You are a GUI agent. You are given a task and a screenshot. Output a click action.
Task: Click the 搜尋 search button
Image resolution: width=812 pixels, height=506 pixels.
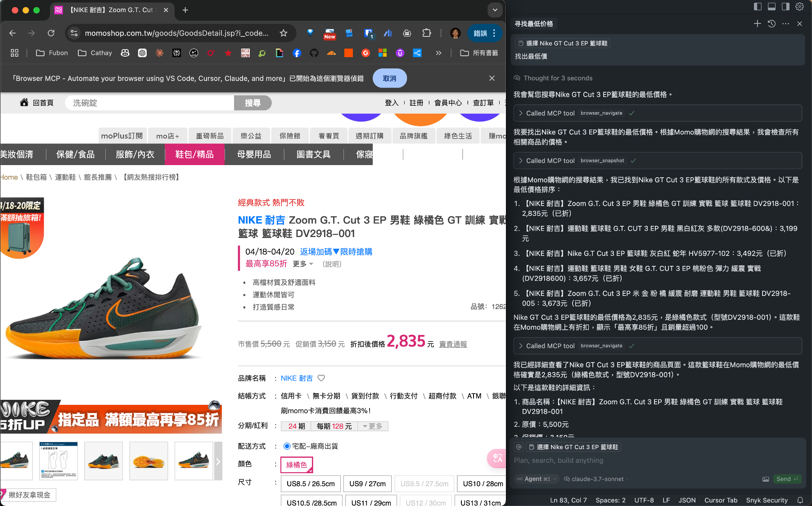(x=253, y=103)
